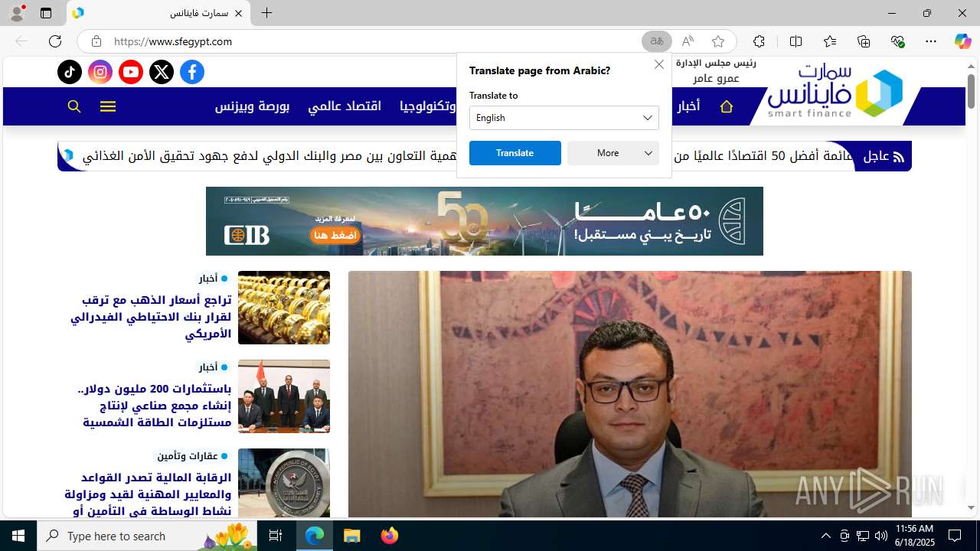This screenshot has width=980, height=551.
Task: Click the عاجل breaking news label
Action: coord(884,156)
